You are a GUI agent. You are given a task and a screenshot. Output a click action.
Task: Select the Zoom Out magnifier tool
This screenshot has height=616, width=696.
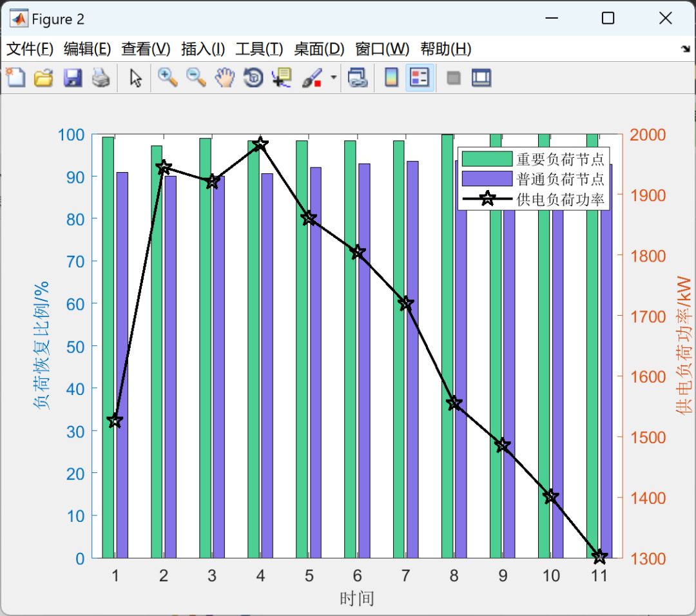[196, 78]
